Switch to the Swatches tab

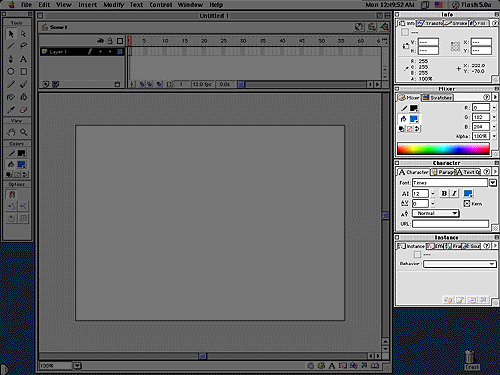[437, 97]
